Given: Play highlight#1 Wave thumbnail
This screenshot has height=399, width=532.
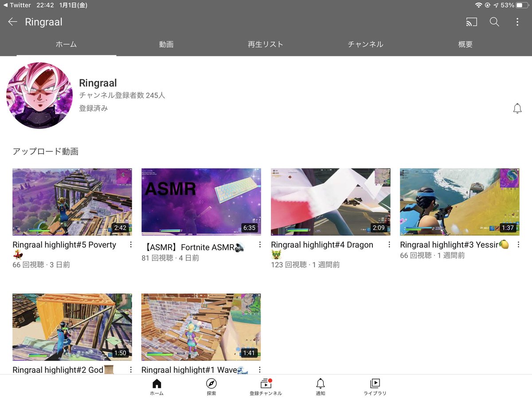Looking at the screenshot, I should pyautogui.click(x=201, y=327).
